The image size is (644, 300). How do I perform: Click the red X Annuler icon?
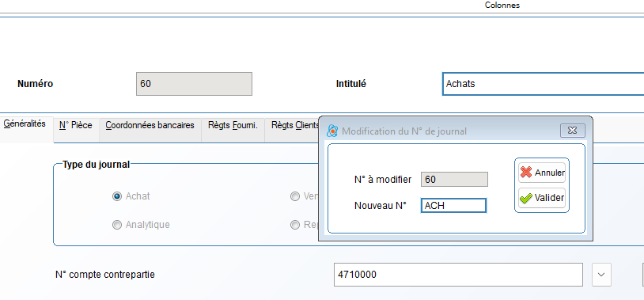point(525,173)
